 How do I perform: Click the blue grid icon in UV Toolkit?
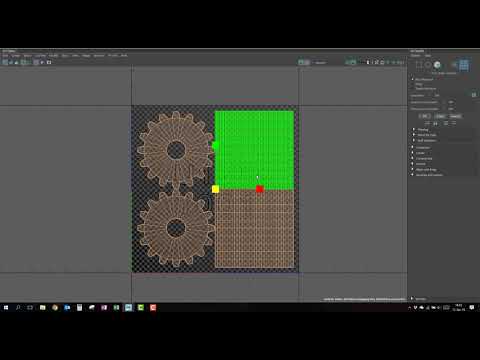click(464, 65)
